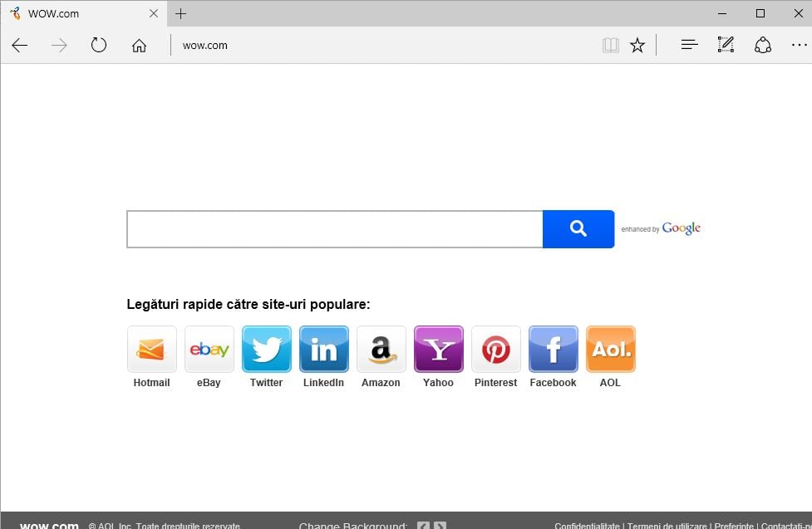Viewport: 812px width, 529px height.
Task: Click the AOL text label
Action: click(x=610, y=383)
